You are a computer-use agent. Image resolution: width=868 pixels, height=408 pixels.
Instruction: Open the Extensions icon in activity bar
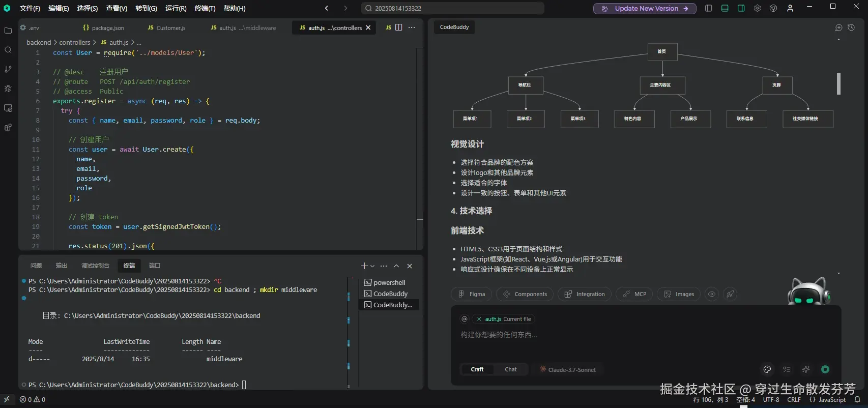click(x=8, y=127)
